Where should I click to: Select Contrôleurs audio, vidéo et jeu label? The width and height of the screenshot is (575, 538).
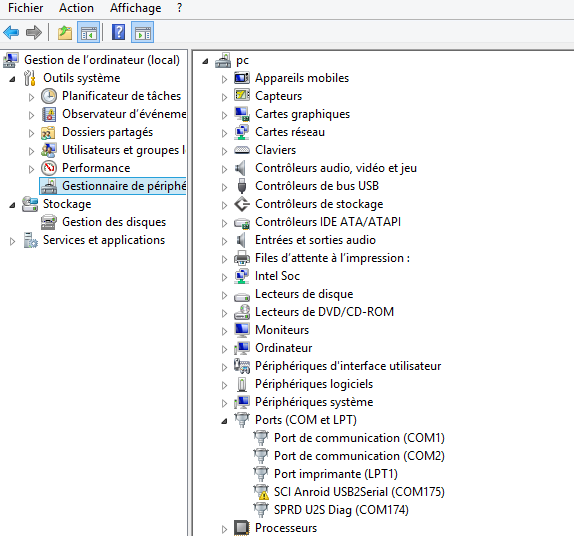(336, 168)
